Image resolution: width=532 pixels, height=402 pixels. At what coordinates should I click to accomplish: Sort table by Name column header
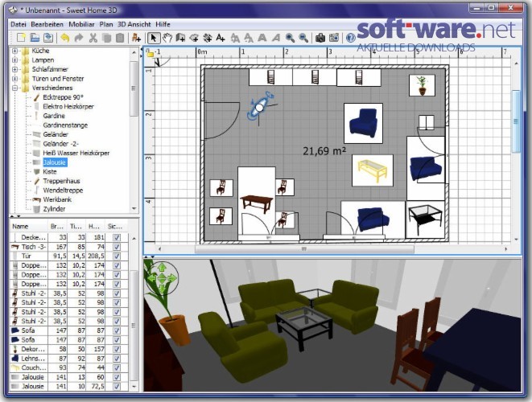pos(29,227)
